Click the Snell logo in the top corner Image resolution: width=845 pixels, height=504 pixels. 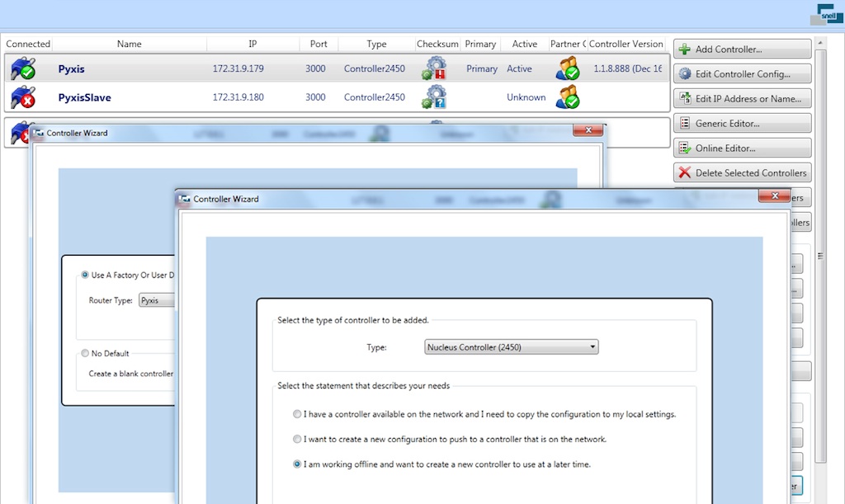[x=827, y=15]
